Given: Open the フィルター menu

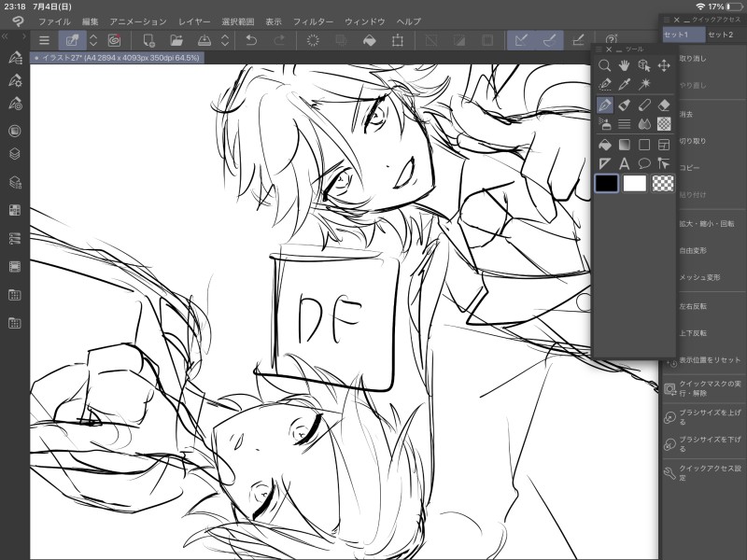Looking at the screenshot, I should (313, 21).
